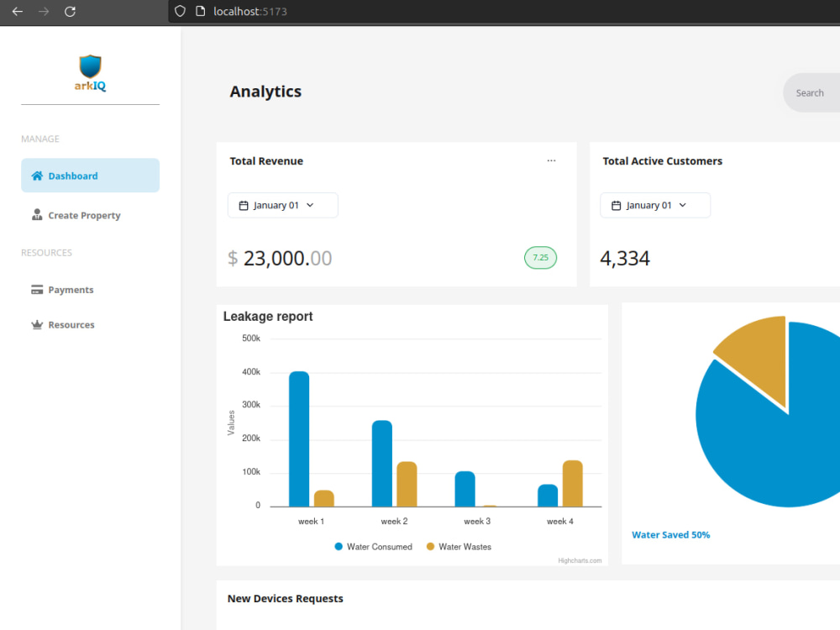Click the crown icon beside Resources
The width and height of the screenshot is (840, 630).
pos(37,324)
